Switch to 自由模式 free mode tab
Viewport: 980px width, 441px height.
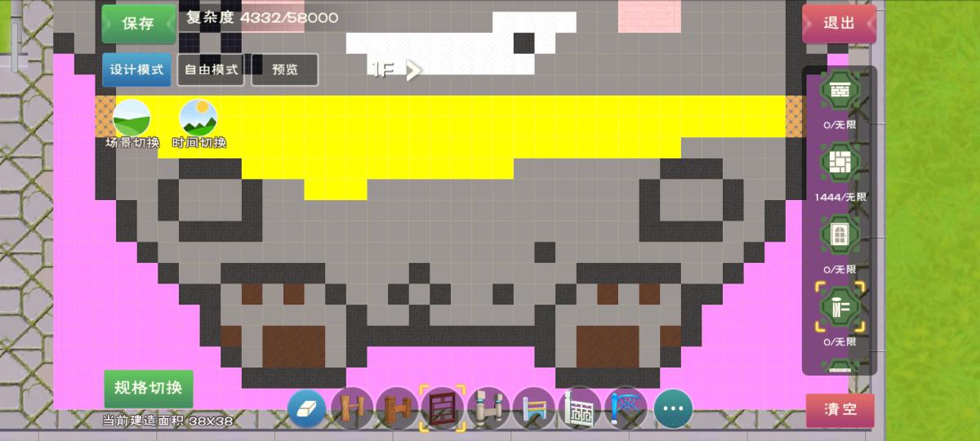pyautogui.click(x=211, y=70)
